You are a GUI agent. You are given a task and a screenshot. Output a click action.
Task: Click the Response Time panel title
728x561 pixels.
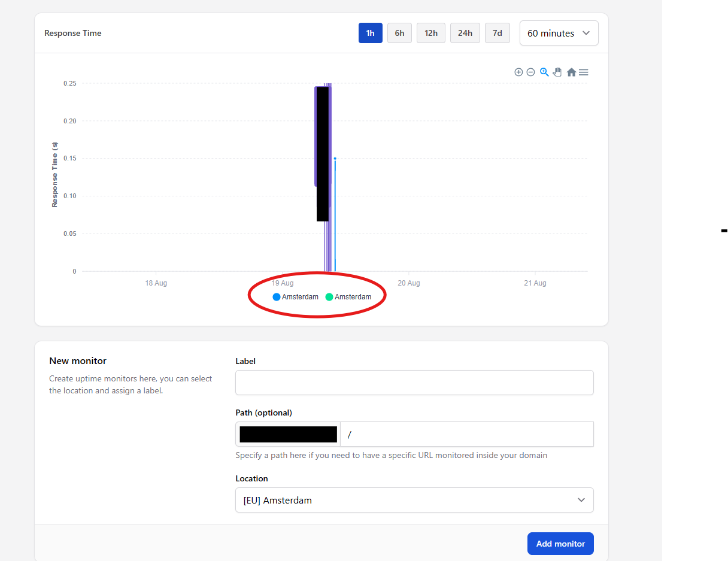pos(73,33)
